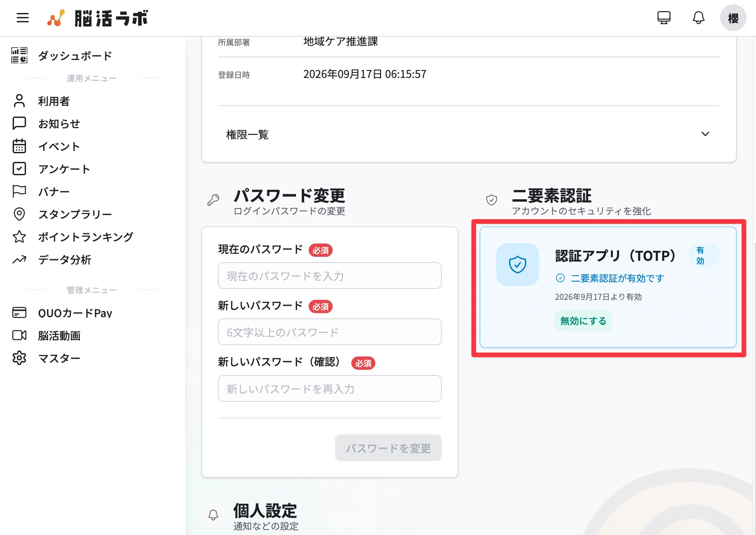Open アンケート menu item
The height and width of the screenshot is (535, 756).
click(64, 169)
